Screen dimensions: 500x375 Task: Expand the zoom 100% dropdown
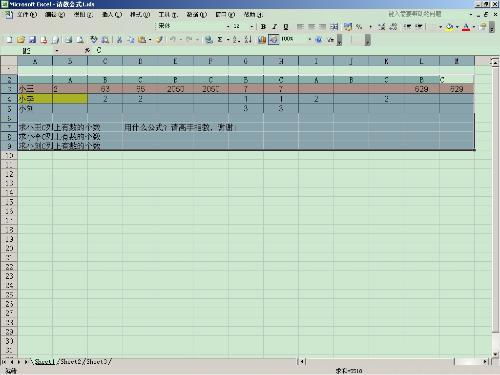[309, 40]
